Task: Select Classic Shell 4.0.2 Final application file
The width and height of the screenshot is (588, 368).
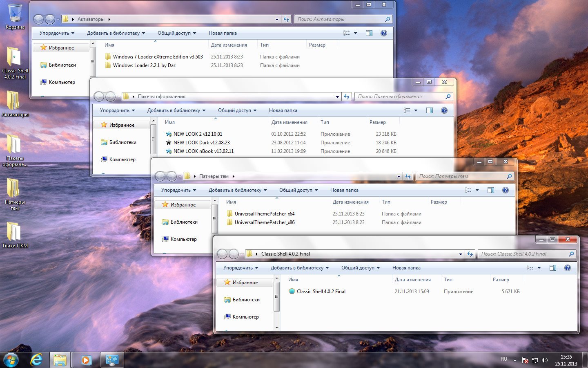Action: 317,292
